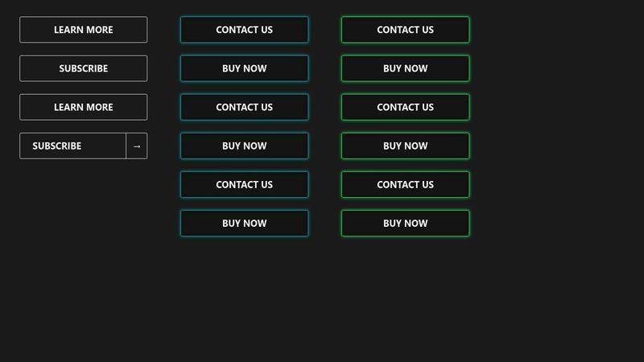Open the split-button arrow next to Subscribe
This screenshot has width=644, height=362.
(137, 146)
